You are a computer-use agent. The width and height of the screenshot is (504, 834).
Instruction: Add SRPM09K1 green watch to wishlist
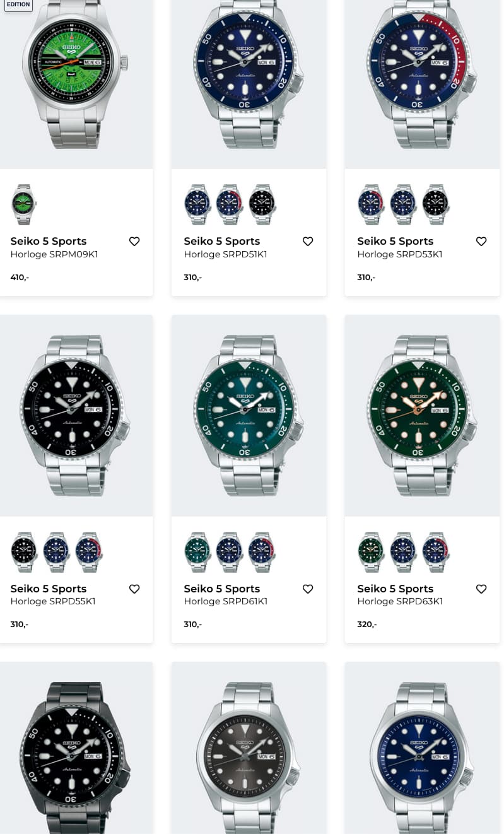(x=134, y=242)
